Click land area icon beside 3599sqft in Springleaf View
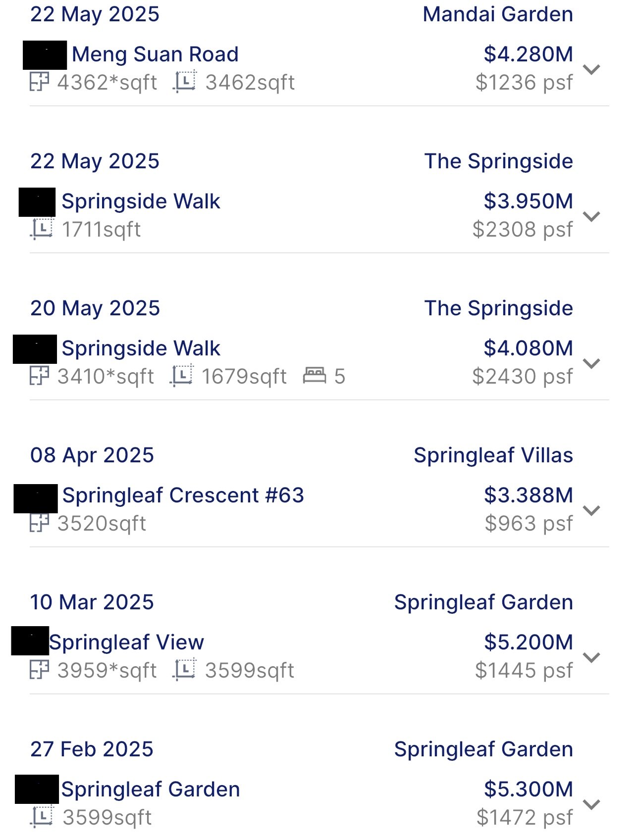This screenshot has height=840, width=639. (x=185, y=670)
